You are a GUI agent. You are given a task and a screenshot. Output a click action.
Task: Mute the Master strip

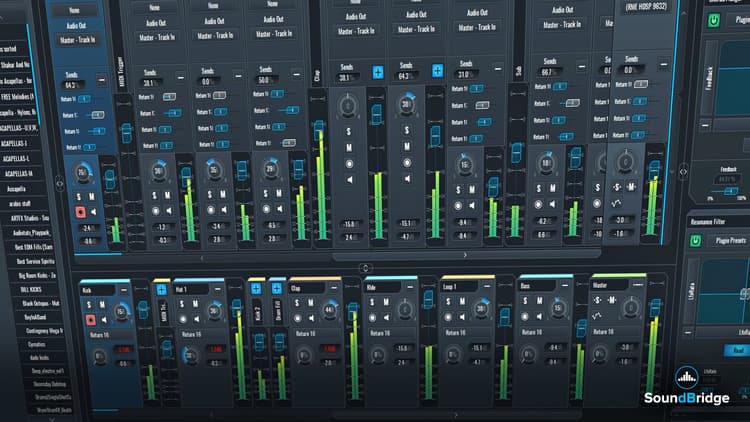click(x=612, y=300)
